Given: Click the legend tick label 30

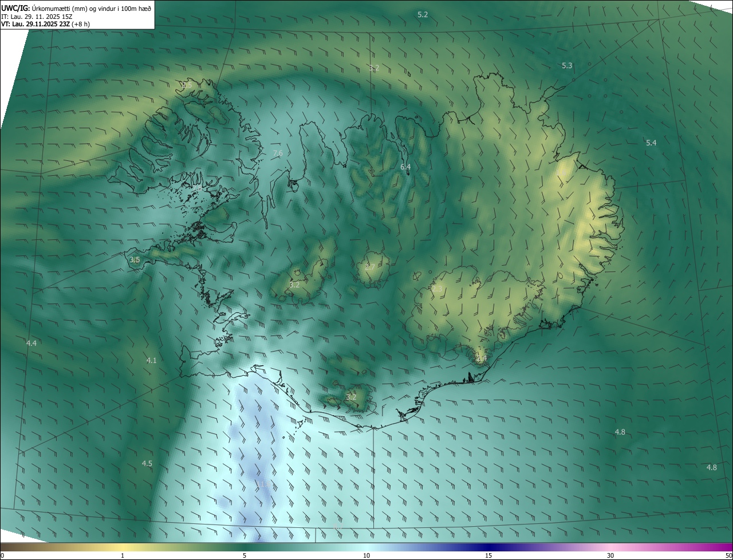Looking at the screenshot, I should coord(610,555).
